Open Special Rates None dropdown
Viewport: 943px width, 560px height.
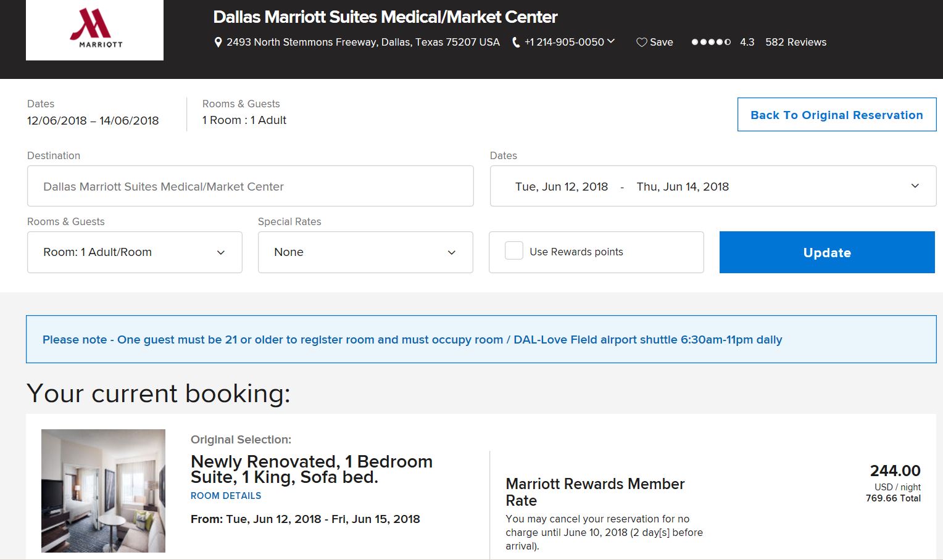click(x=365, y=252)
